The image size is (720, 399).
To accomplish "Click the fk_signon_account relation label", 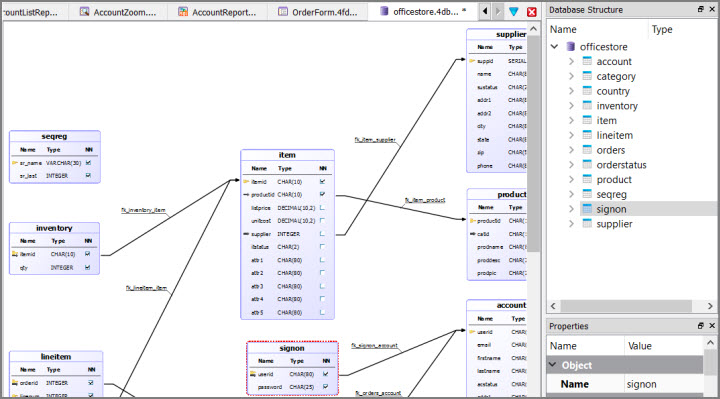I will [x=374, y=345].
